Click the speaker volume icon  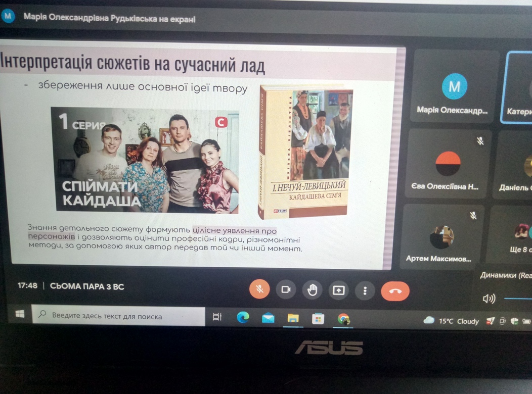coord(489,299)
